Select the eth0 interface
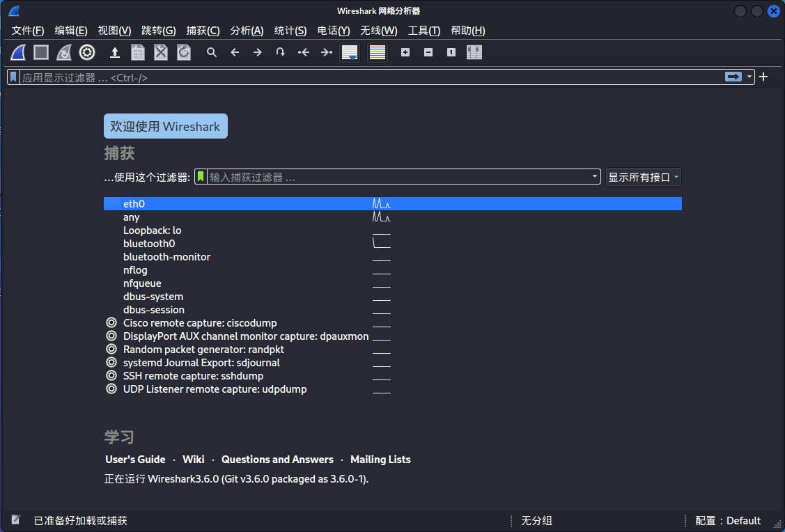This screenshot has height=532, width=785. 393,204
